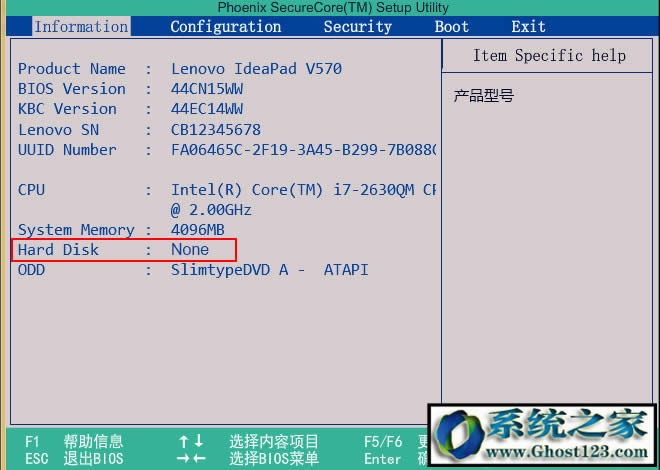Click the Product Name label
The image size is (660, 470).
[x=72, y=69]
